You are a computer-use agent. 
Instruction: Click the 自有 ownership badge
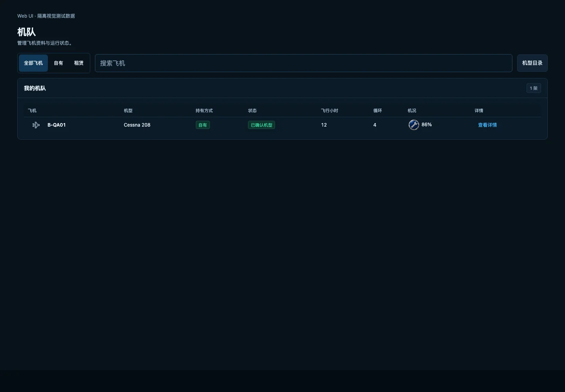coord(202,125)
